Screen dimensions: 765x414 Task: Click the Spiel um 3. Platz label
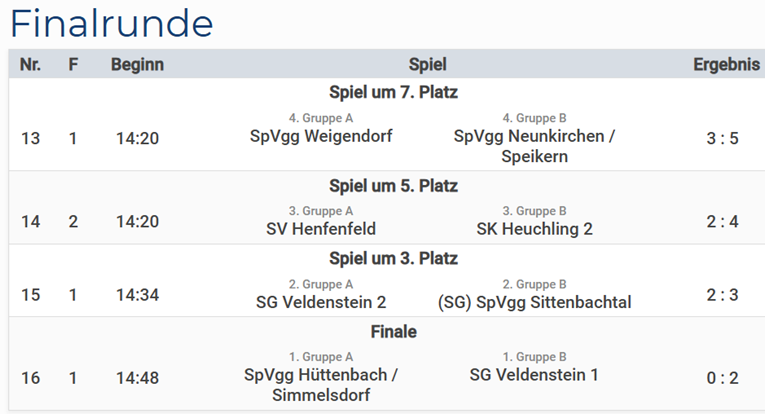(x=393, y=258)
